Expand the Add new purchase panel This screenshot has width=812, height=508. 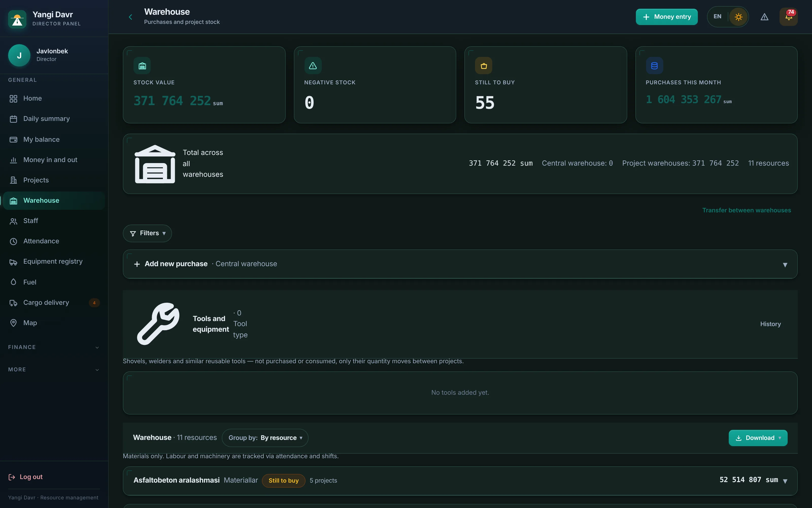pyautogui.click(x=460, y=264)
